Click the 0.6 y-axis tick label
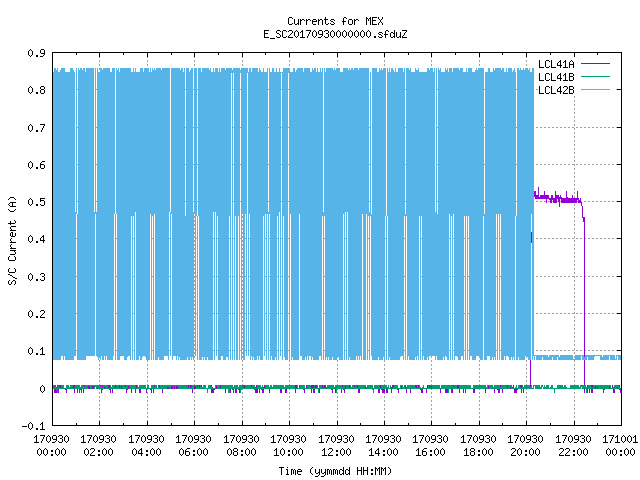 click(x=36, y=165)
